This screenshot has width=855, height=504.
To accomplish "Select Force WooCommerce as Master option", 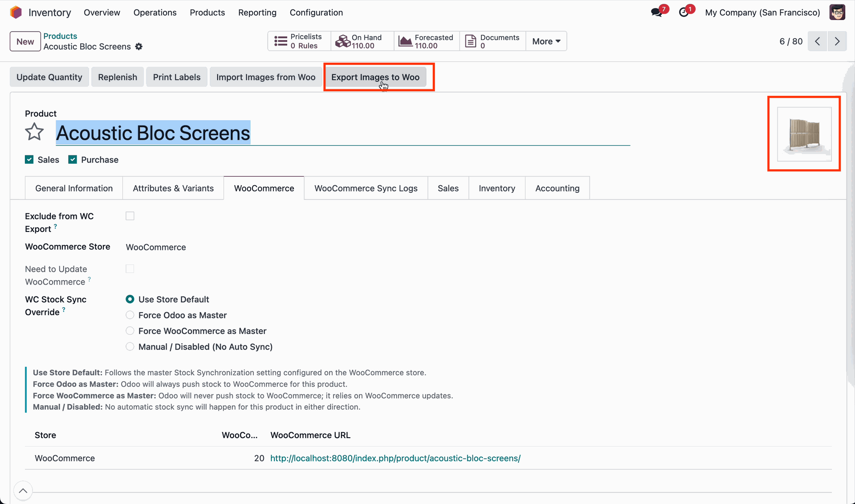I will coord(130,331).
